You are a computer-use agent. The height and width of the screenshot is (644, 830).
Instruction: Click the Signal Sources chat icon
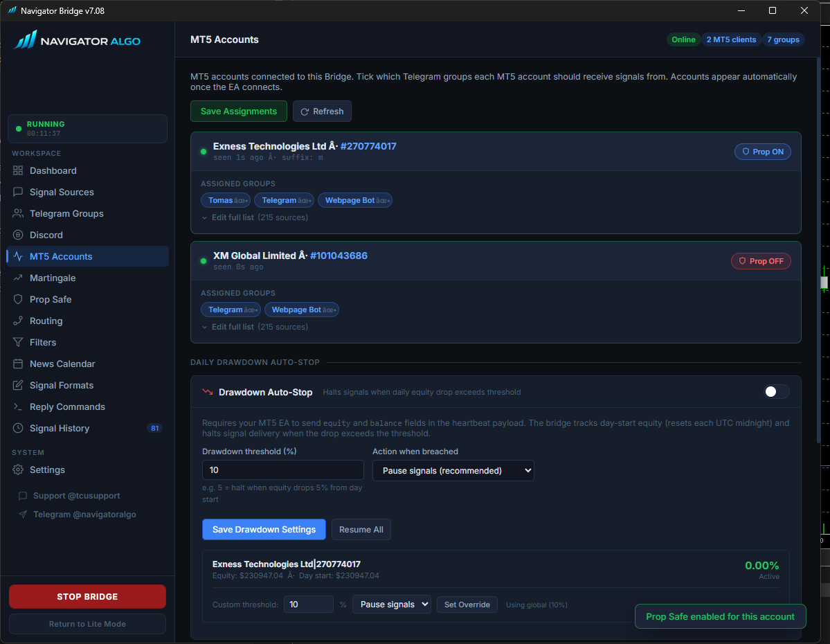pos(18,192)
